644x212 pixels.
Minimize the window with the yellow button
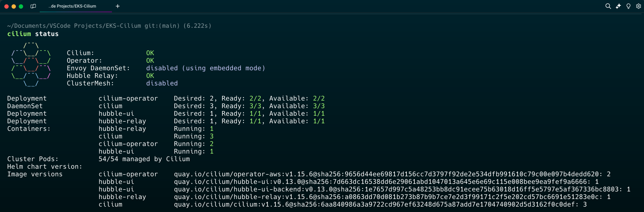click(14, 6)
